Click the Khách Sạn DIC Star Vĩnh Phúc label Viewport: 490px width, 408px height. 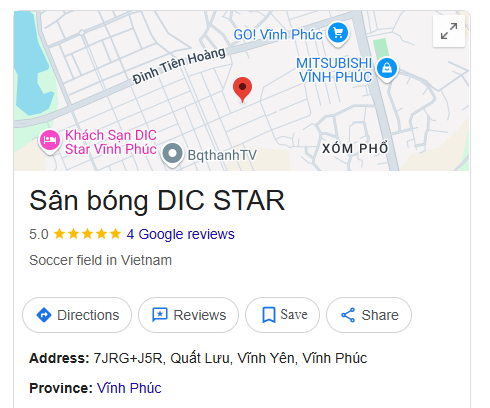click(111, 142)
